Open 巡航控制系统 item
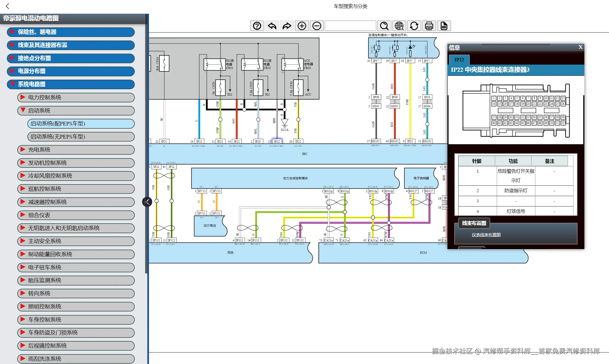The image size is (609, 364). (x=76, y=189)
